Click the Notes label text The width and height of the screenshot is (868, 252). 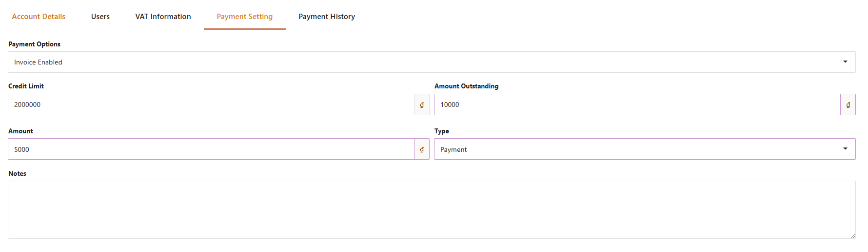17,173
